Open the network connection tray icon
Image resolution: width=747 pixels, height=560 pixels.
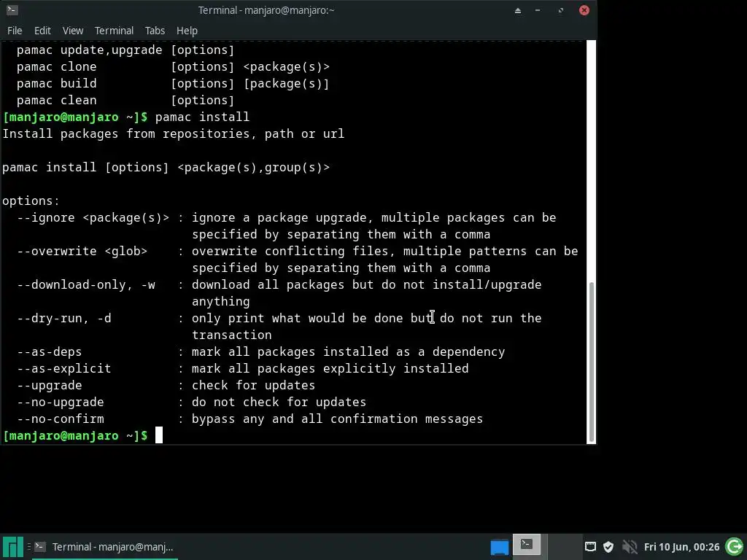(x=590, y=547)
